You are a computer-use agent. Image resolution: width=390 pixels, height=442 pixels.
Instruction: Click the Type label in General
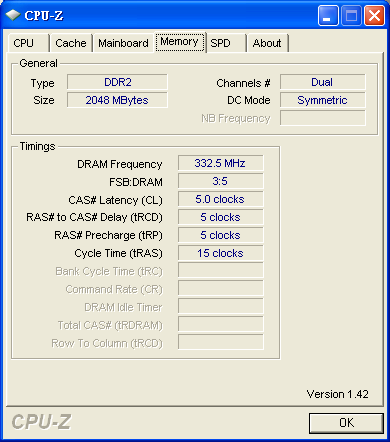[42, 83]
